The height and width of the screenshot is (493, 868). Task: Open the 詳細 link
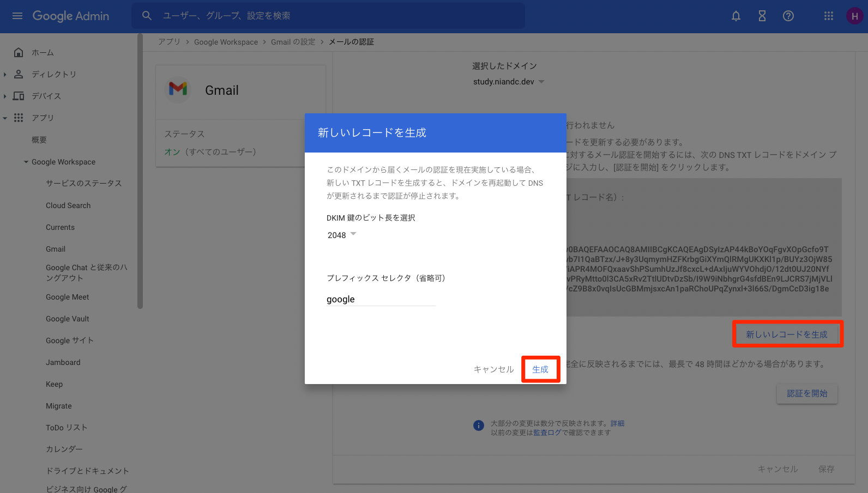point(617,423)
